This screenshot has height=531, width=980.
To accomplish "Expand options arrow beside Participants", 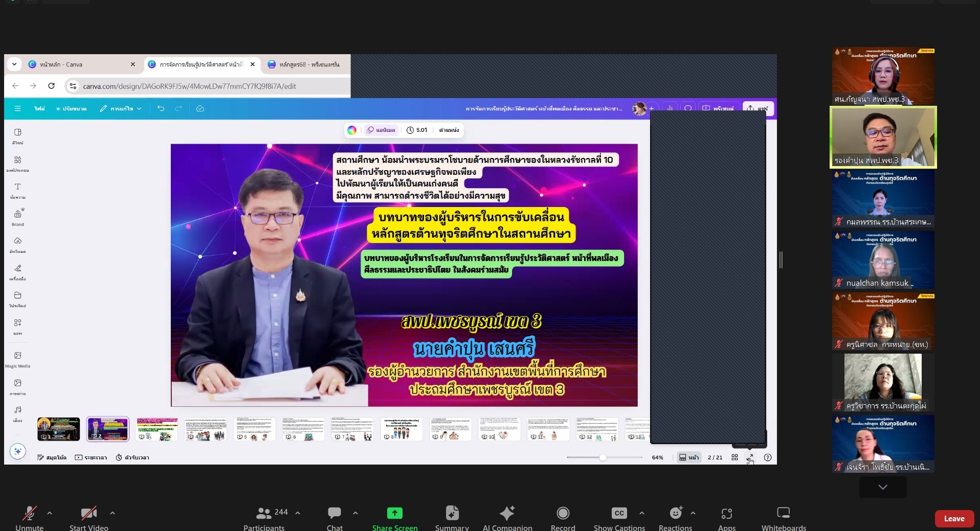I will [x=298, y=513].
